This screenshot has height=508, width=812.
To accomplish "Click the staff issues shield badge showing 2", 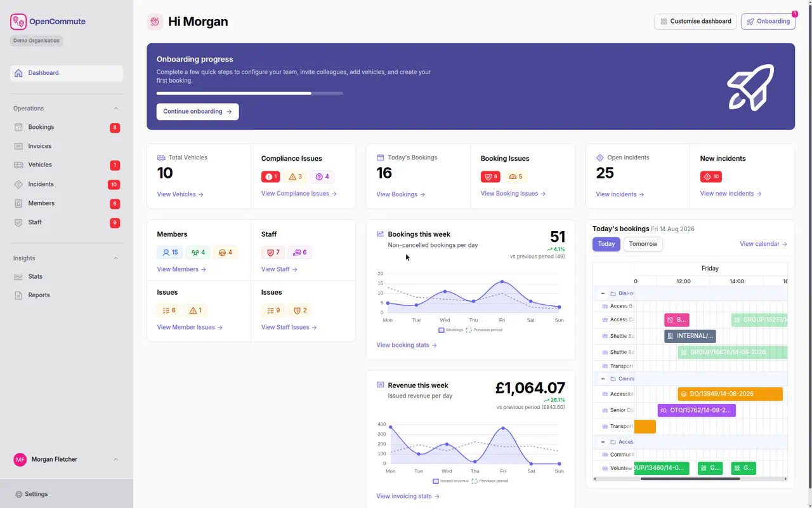I will 300,311.
